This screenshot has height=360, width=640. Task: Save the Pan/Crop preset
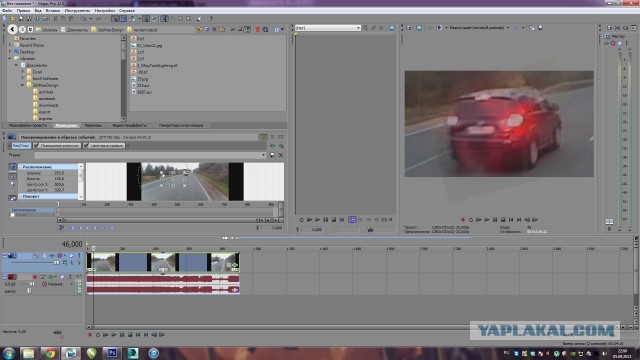[x=272, y=155]
